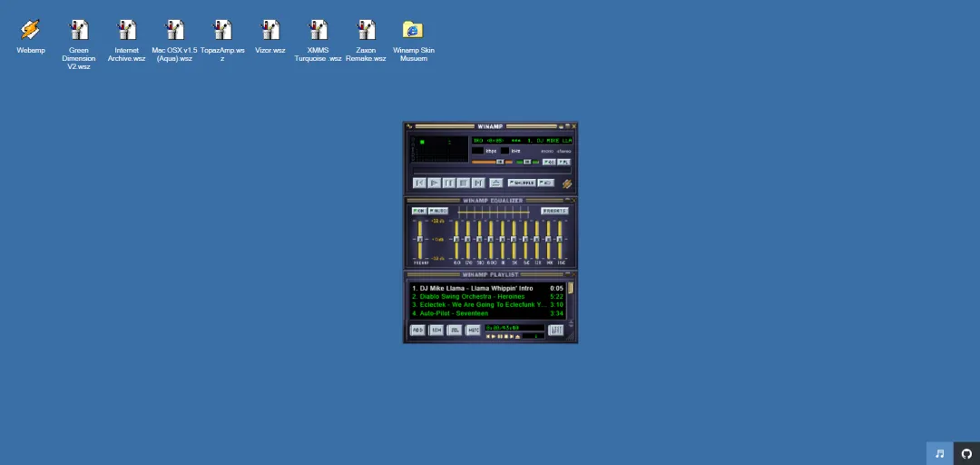Select TopazAmp.wsz skin file
Image resolution: width=980 pixels, height=465 pixels.
222,41
